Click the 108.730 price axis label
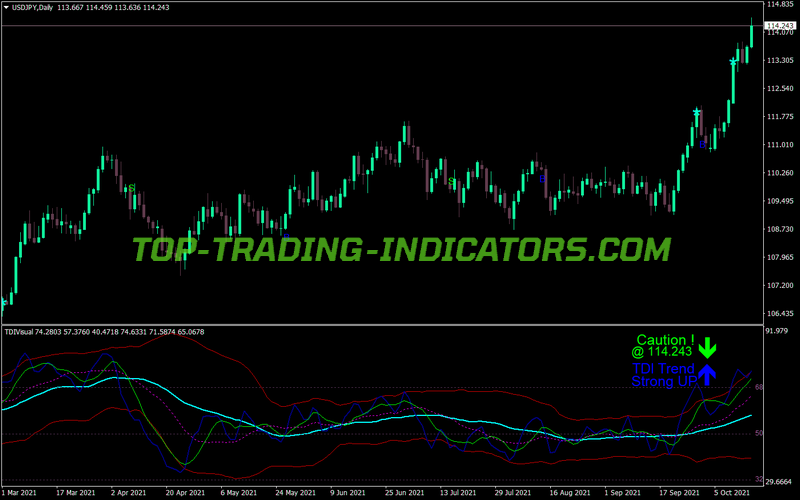 tap(780, 230)
